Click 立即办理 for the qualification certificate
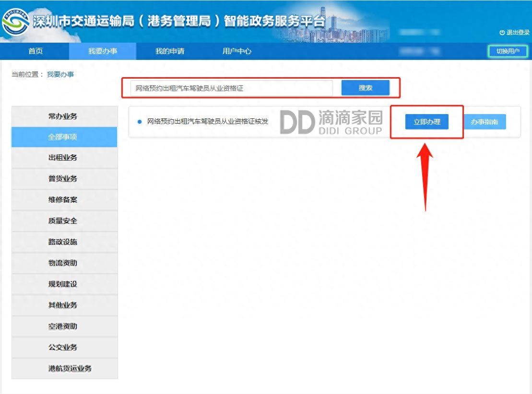532x394 pixels. 427,122
